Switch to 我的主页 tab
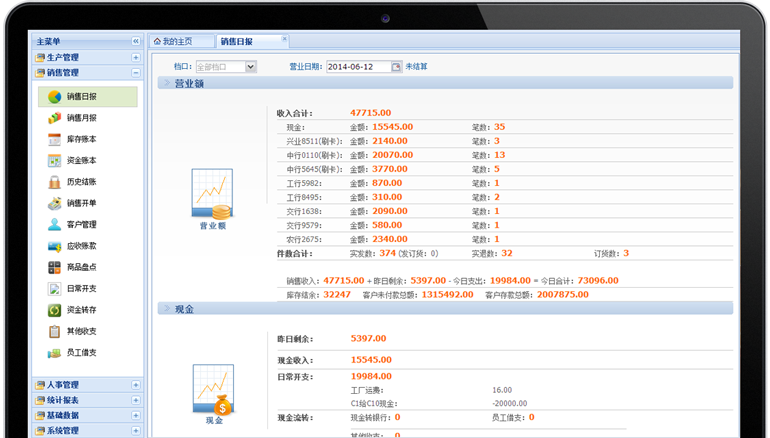The image size is (770, 438). click(x=182, y=42)
